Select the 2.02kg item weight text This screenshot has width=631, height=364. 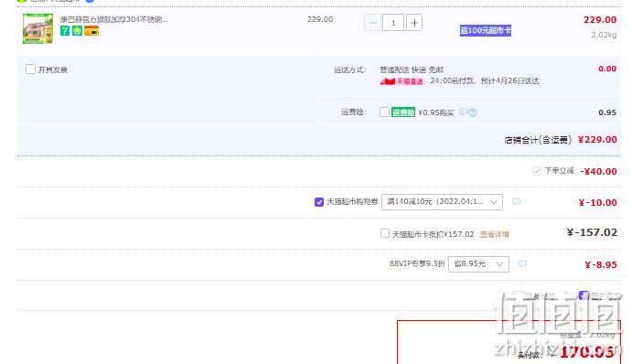[604, 35]
